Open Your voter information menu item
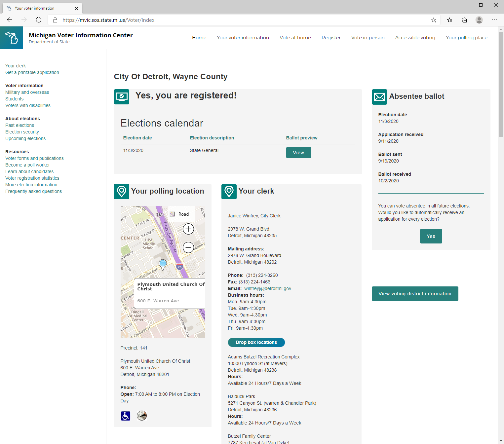 (243, 38)
